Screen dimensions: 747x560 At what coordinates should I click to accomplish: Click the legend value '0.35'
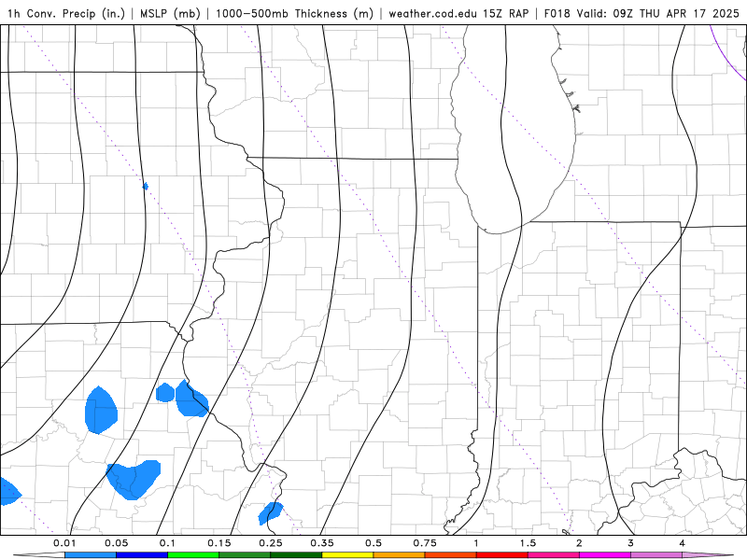(x=322, y=543)
